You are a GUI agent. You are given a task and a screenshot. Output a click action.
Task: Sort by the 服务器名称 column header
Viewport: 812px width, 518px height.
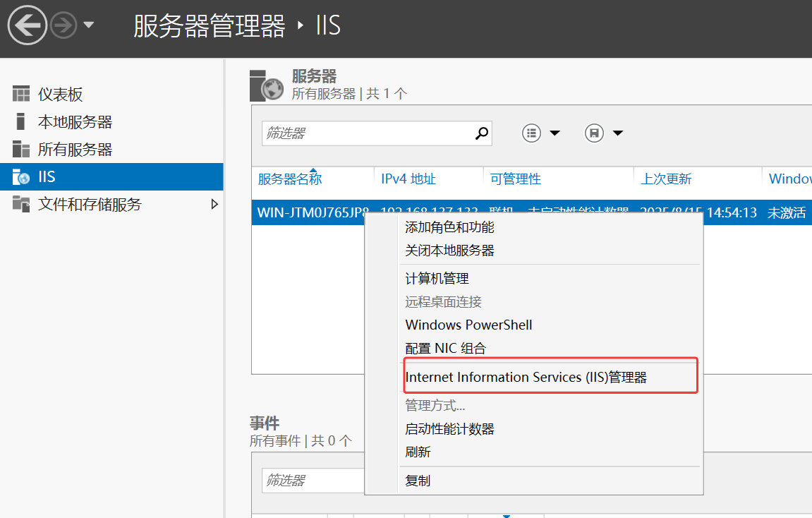click(290, 179)
